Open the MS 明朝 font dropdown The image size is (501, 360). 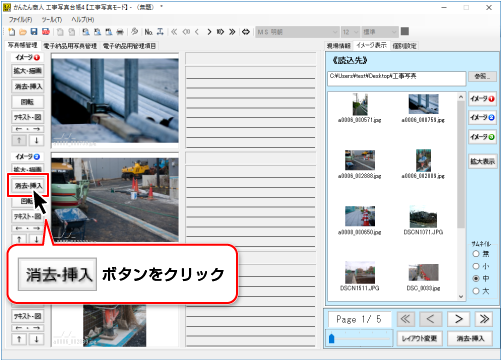pyautogui.click(x=297, y=32)
